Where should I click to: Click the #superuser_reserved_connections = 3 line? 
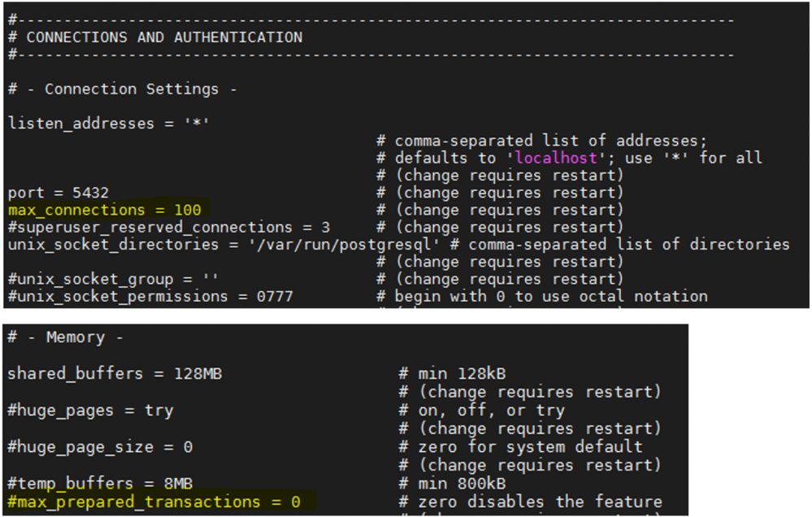[168, 227]
